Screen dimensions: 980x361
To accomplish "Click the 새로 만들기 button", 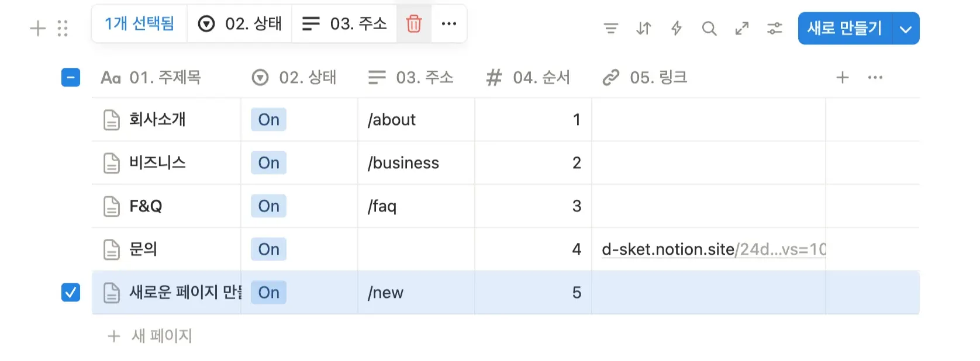I will [x=844, y=29].
